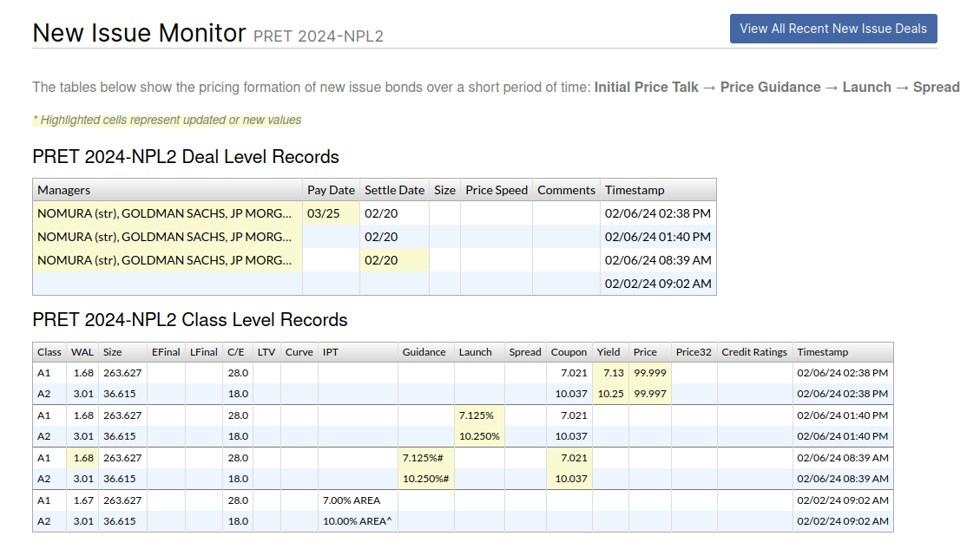Click the Managers column header
This screenshot has width=980, height=549.
point(64,190)
